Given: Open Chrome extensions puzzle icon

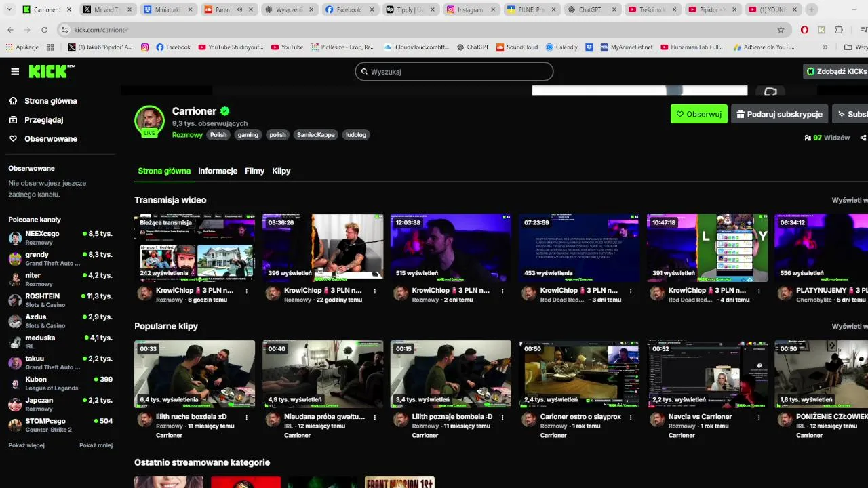Looking at the screenshot, I should [839, 30].
